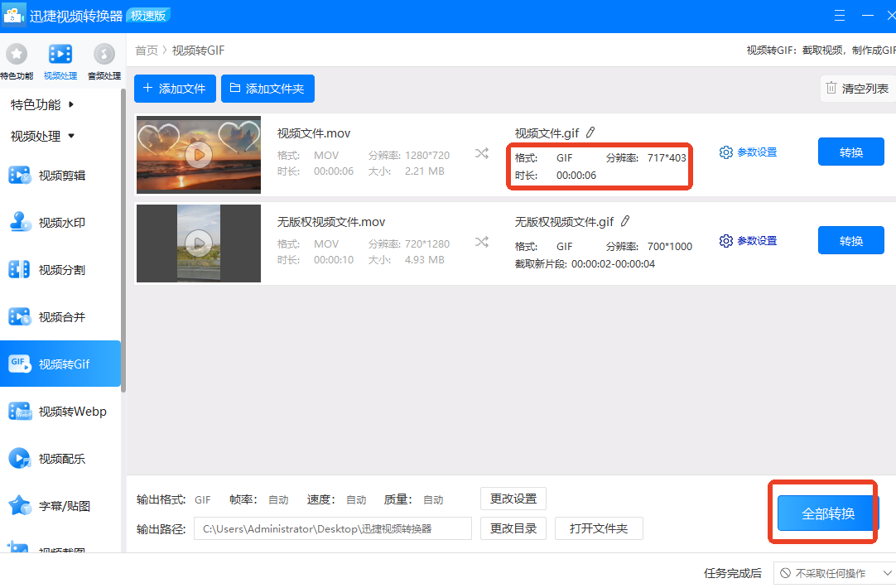The image size is (896, 588).
Task: Switch to the 音频处理 tab
Action: 104,62
